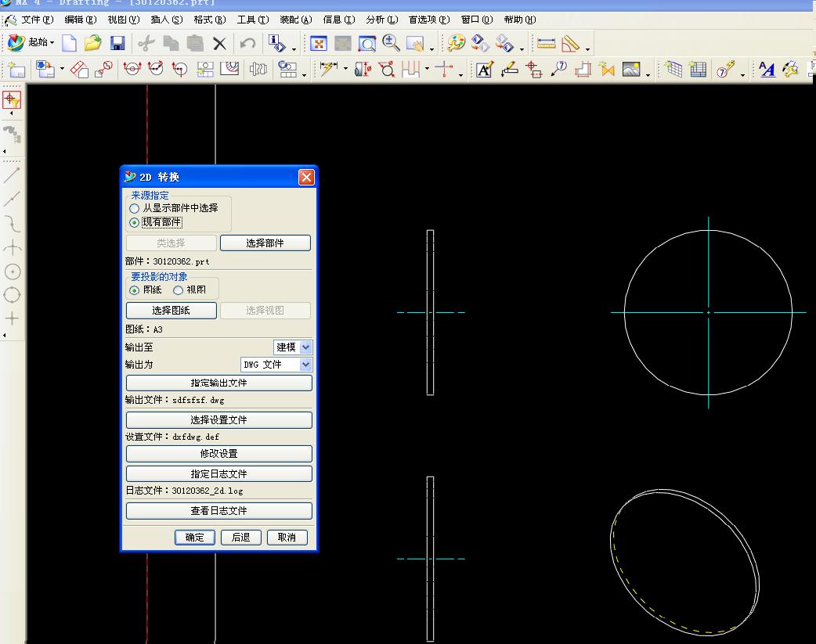Screen dimensions: 816x644
Task: Click the New file icon
Action: [70, 43]
